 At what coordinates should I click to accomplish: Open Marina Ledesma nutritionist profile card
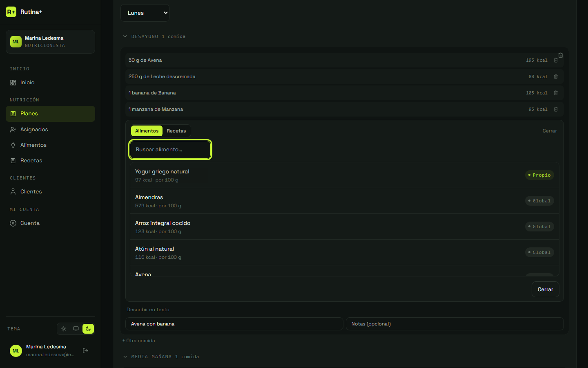50,42
